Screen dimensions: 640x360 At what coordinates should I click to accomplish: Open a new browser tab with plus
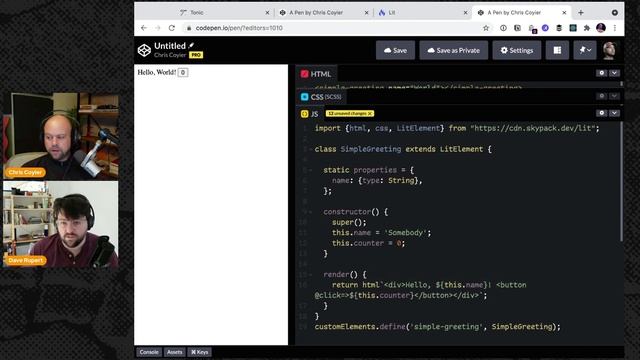click(581, 13)
